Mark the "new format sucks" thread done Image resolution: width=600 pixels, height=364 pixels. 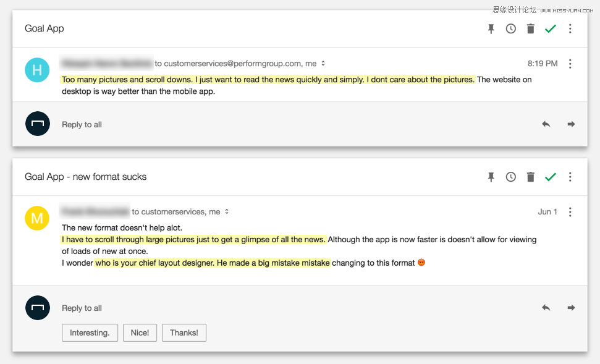click(550, 177)
